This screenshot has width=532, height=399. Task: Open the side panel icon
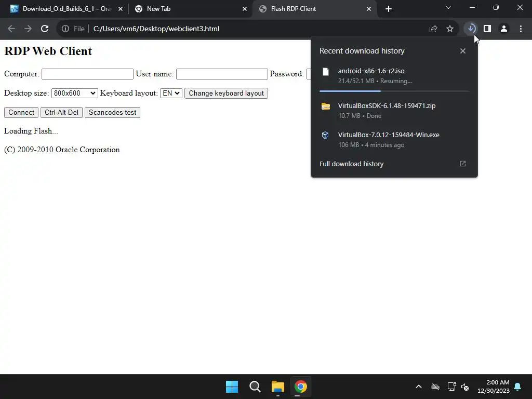[487, 29]
